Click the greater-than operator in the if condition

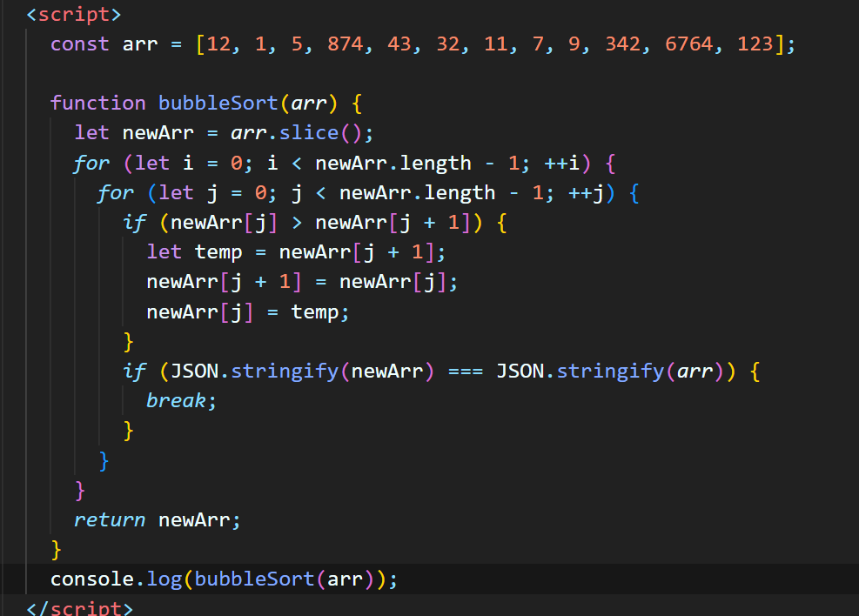[x=297, y=223]
